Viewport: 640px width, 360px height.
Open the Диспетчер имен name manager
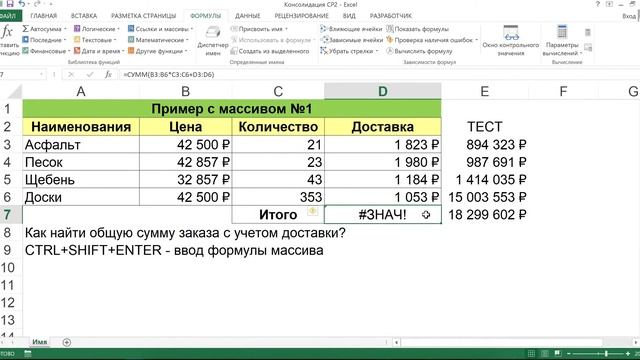click(x=213, y=41)
